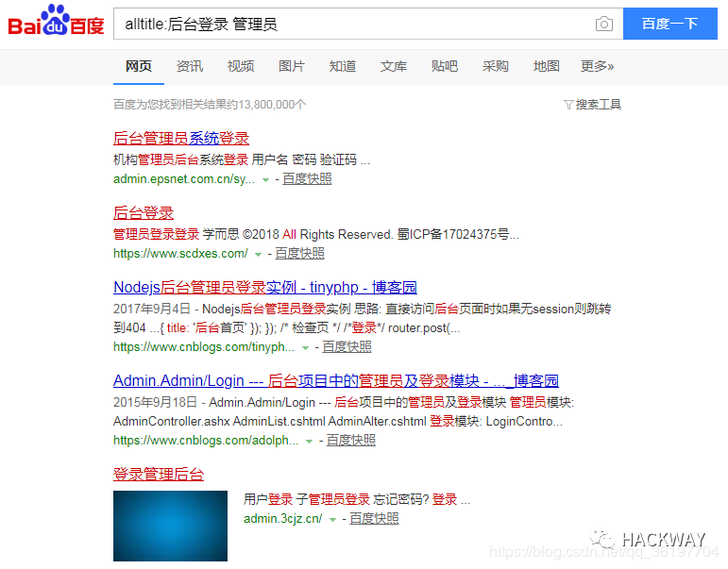
Task: Click the Baidu logo
Action: (x=56, y=20)
